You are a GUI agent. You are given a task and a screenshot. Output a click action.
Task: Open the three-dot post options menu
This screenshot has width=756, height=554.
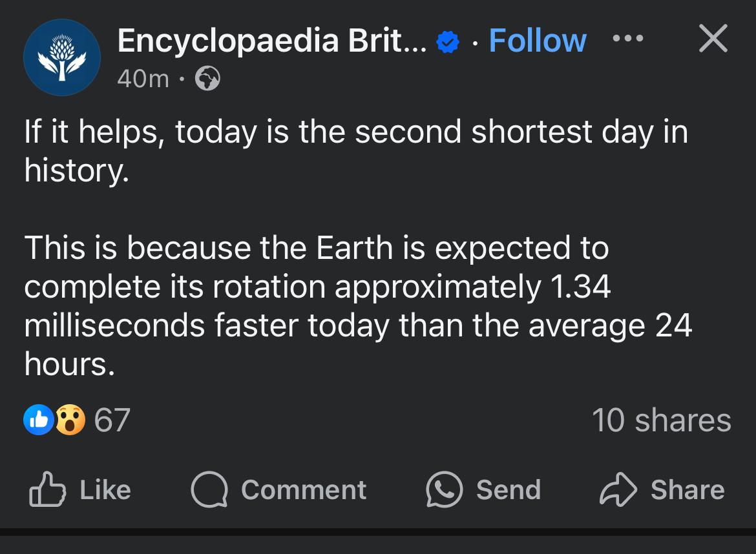(x=628, y=38)
